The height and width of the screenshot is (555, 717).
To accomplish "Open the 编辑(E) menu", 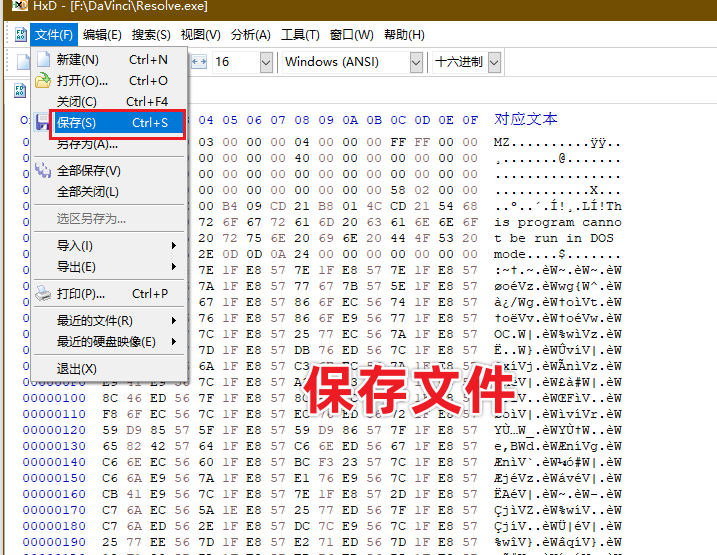I will tap(102, 35).
